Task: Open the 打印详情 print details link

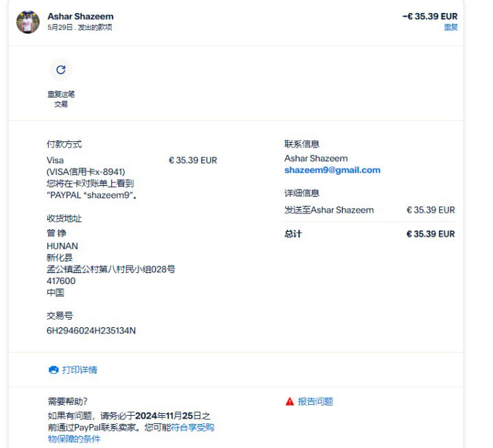Action: point(80,370)
